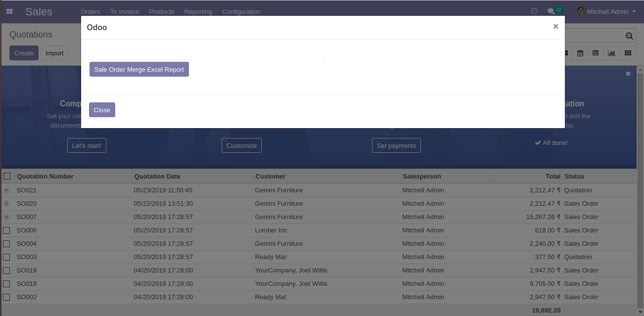Switch to pivot table view
This screenshot has height=316, width=644.
pos(596,53)
